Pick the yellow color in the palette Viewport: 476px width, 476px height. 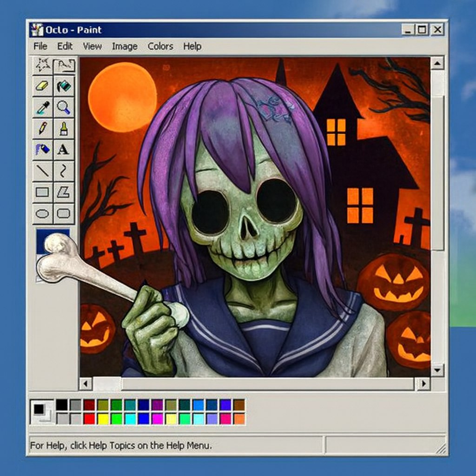tap(103, 419)
